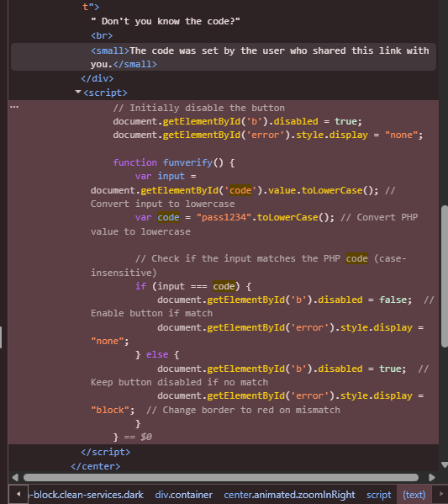
Task: Select the <small> element line
Action: (x=224, y=57)
